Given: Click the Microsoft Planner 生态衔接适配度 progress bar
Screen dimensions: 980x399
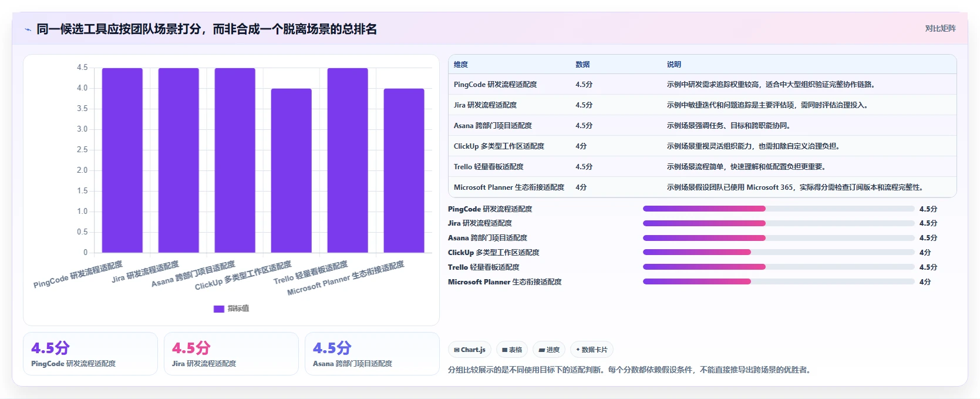Looking at the screenshot, I should click(x=779, y=281).
